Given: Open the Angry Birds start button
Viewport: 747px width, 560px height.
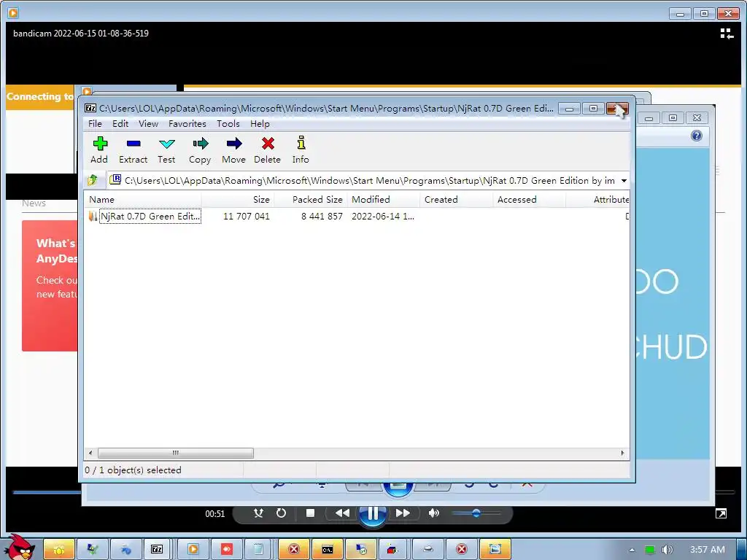Looking at the screenshot, I should 19,547.
